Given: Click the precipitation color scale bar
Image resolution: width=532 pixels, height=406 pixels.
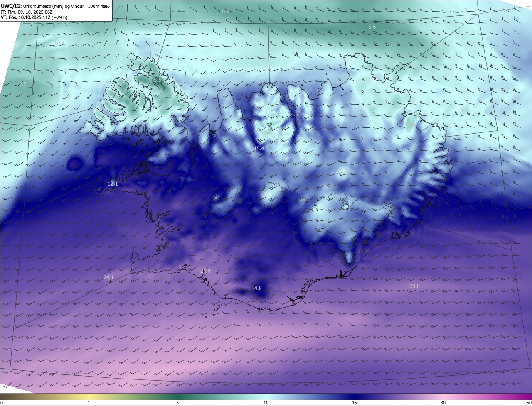Looking at the screenshot, I should pyautogui.click(x=266, y=396).
